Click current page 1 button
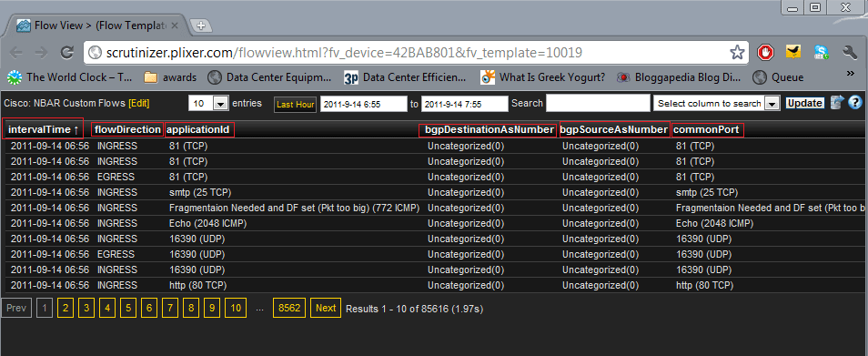The height and width of the screenshot is (356, 868). [45, 308]
